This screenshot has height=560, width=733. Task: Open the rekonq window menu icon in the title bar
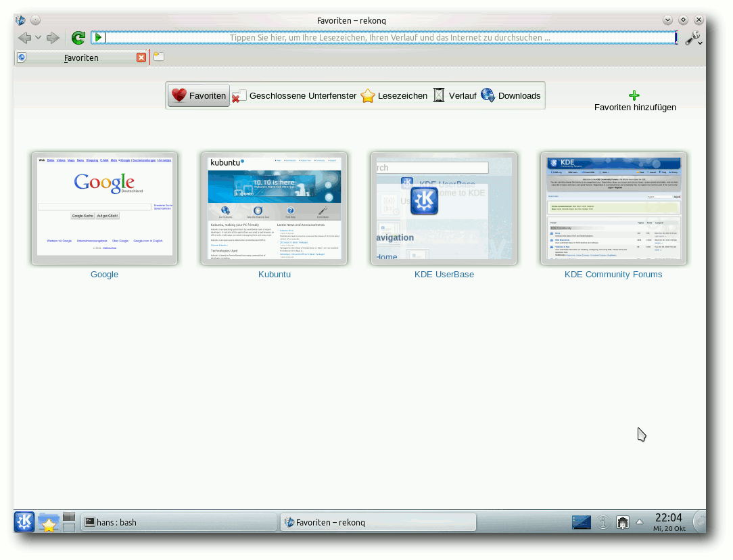pos(20,20)
